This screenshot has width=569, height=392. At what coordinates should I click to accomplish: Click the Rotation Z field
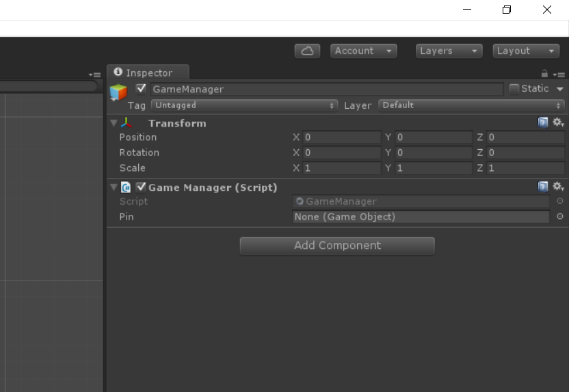click(525, 153)
